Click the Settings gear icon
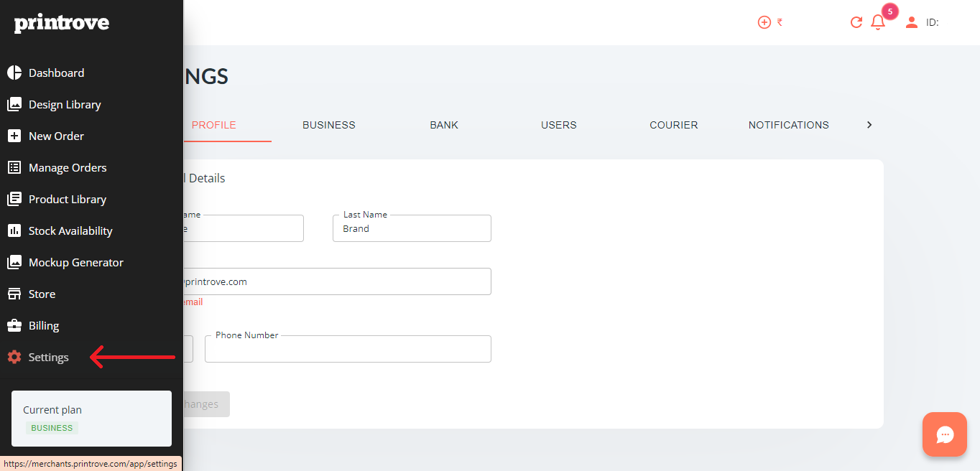The height and width of the screenshot is (471, 980). pyautogui.click(x=14, y=357)
